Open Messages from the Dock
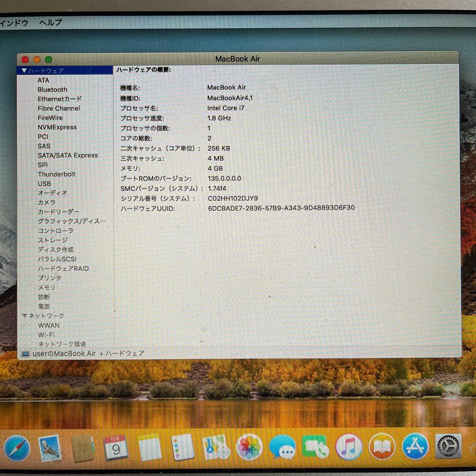The image size is (476, 476). [282, 447]
